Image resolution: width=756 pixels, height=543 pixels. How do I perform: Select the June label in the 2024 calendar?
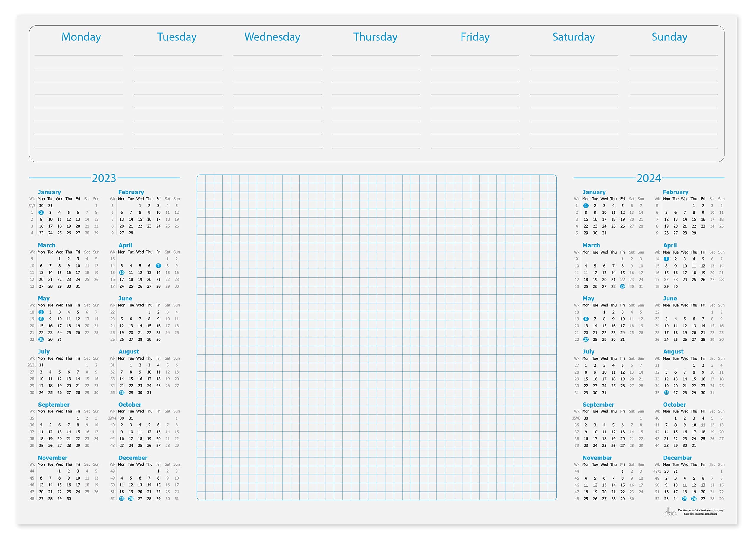click(670, 298)
